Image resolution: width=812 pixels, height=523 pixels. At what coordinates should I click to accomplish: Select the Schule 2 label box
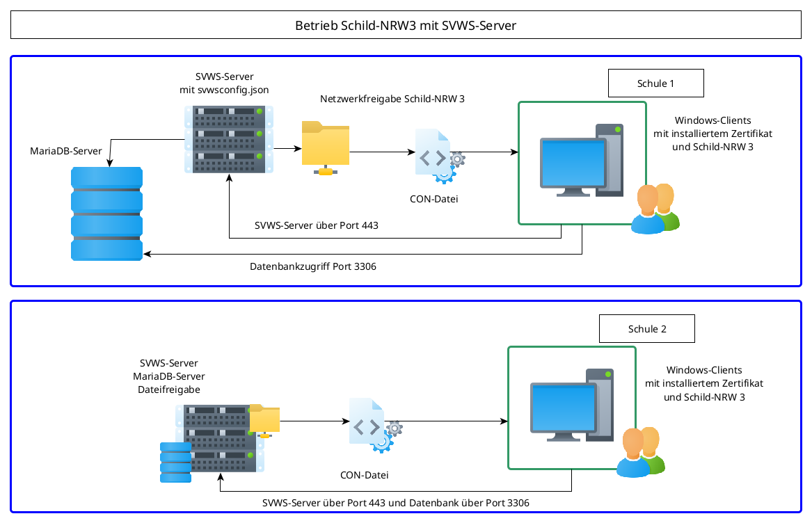pyautogui.click(x=646, y=329)
